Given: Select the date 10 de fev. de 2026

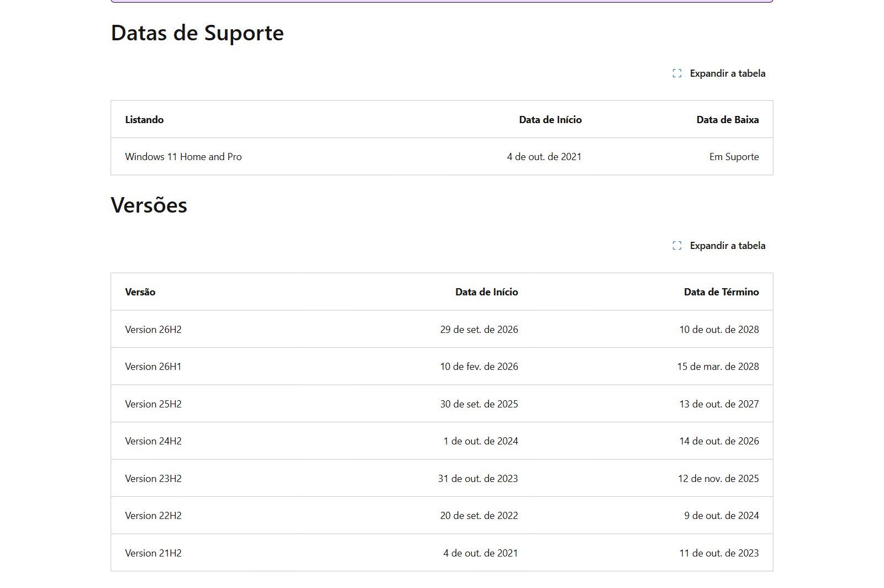Looking at the screenshot, I should point(479,367).
